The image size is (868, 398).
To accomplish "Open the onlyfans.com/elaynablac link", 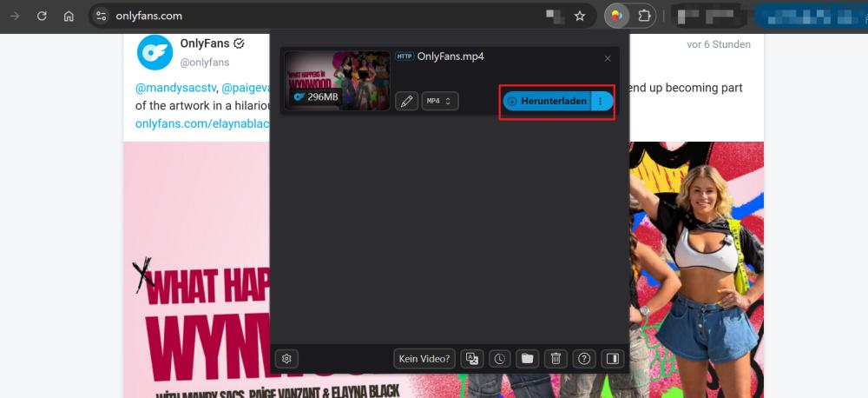I will click(x=202, y=123).
